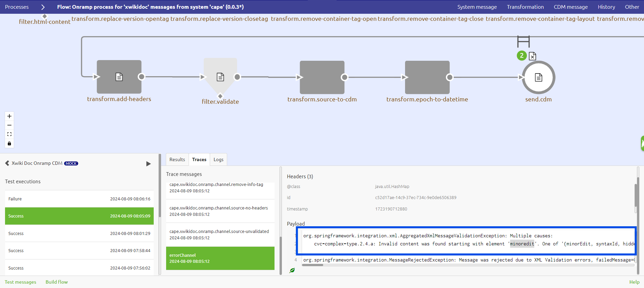Select the transform.epoch-to-datetime node

coord(427,77)
